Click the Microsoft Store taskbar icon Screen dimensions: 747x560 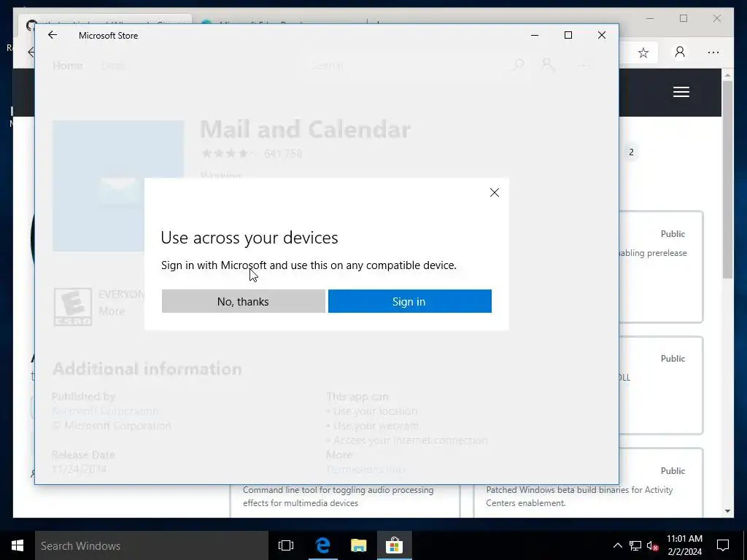395,545
